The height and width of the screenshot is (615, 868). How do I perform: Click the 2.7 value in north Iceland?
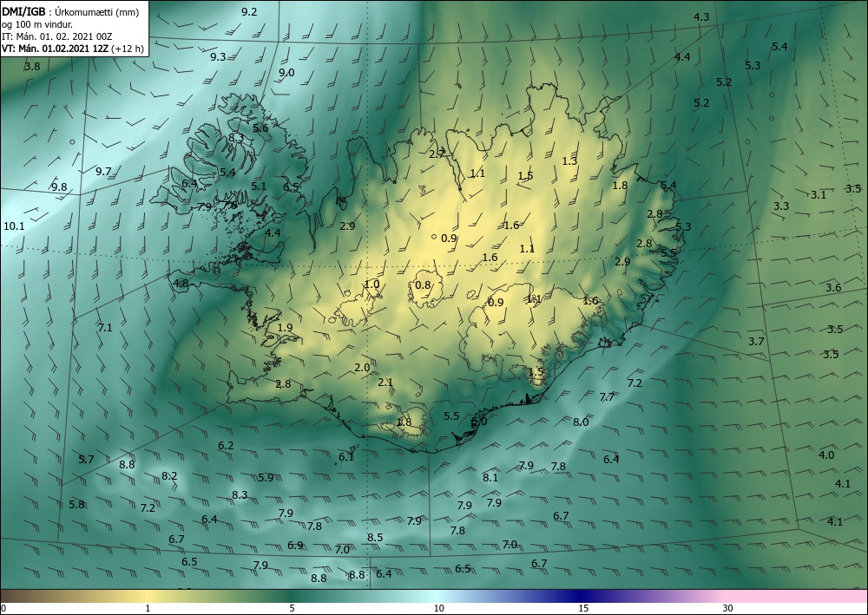(437, 154)
